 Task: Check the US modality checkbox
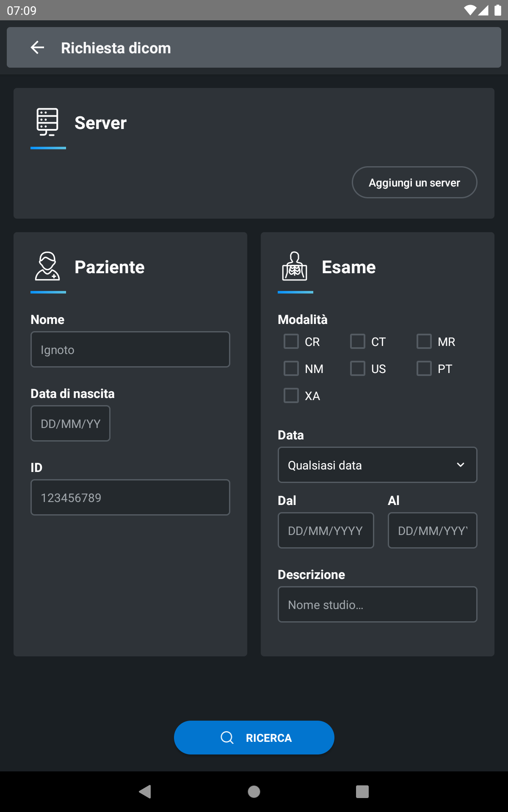point(358,368)
